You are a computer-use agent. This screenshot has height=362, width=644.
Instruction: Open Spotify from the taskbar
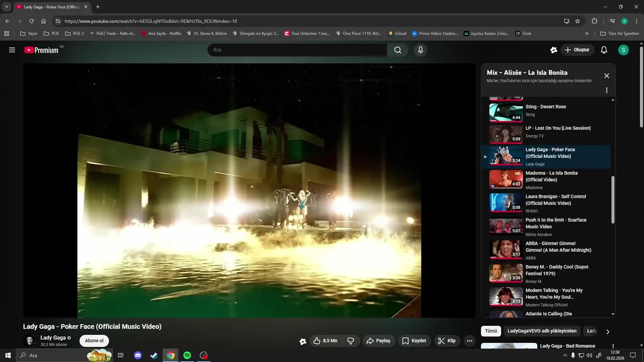[187, 355]
